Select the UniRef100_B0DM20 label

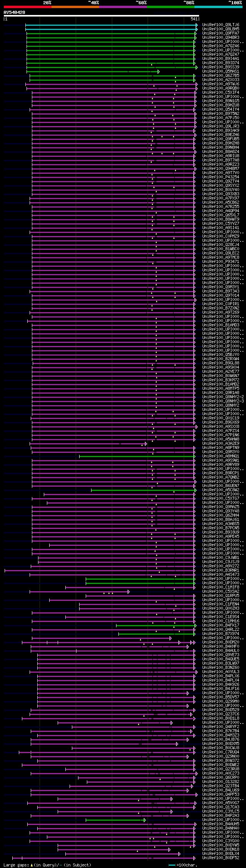(x=221, y=642)
